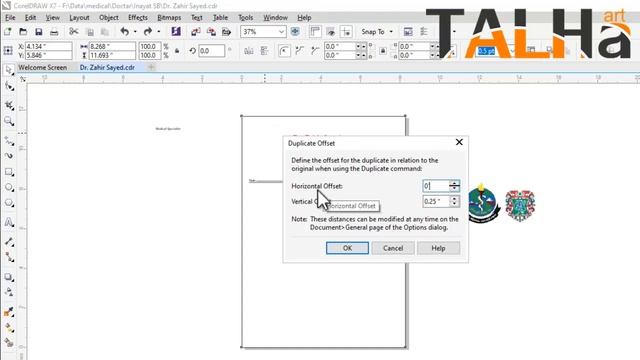
Task: Select the Shape tool in the toolbox
Action: 9,86
